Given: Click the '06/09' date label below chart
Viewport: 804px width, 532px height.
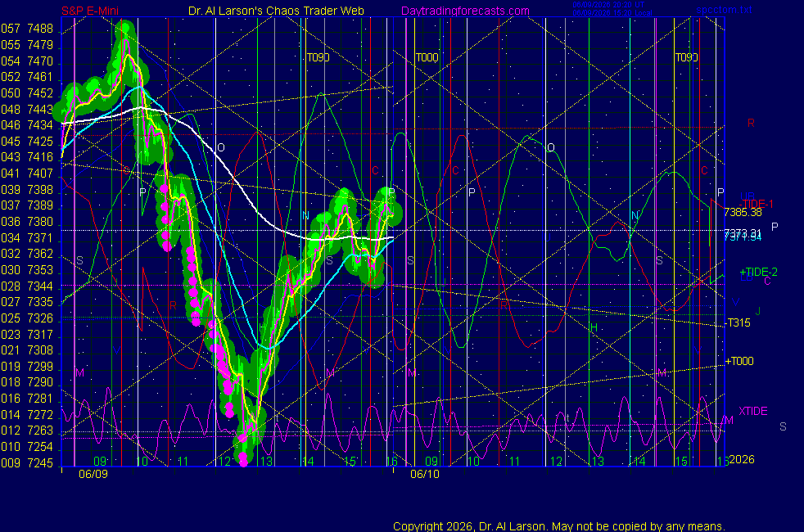Looking at the screenshot, I should tap(93, 475).
